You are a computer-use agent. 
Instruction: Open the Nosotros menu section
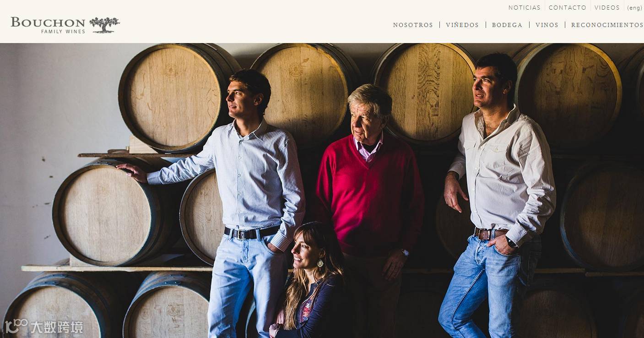pyautogui.click(x=413, y=25)
